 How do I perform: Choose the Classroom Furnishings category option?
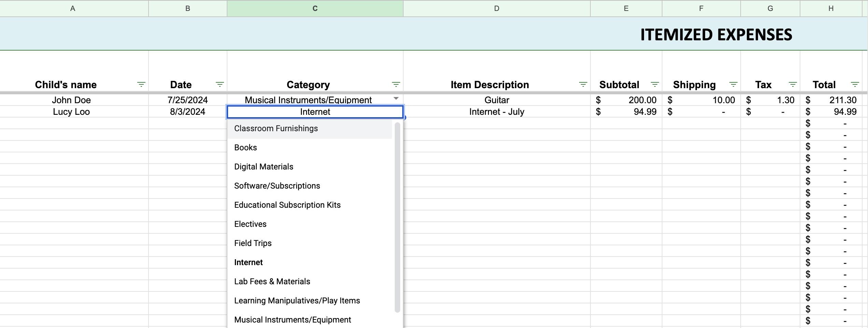pos(276,128)
